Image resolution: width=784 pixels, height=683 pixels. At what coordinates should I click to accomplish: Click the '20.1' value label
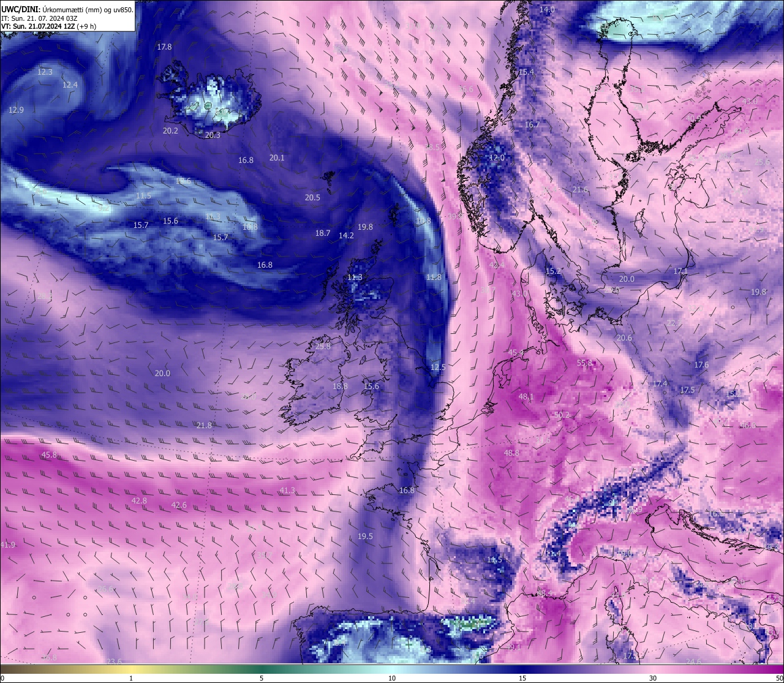(277, 157)
